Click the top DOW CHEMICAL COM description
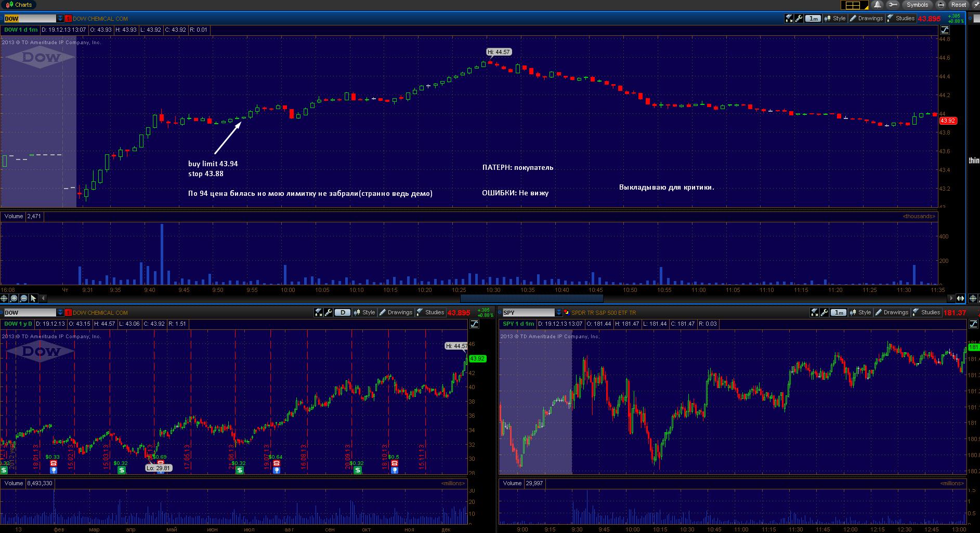This screenshot has height=533, width=980. point(100,19)
